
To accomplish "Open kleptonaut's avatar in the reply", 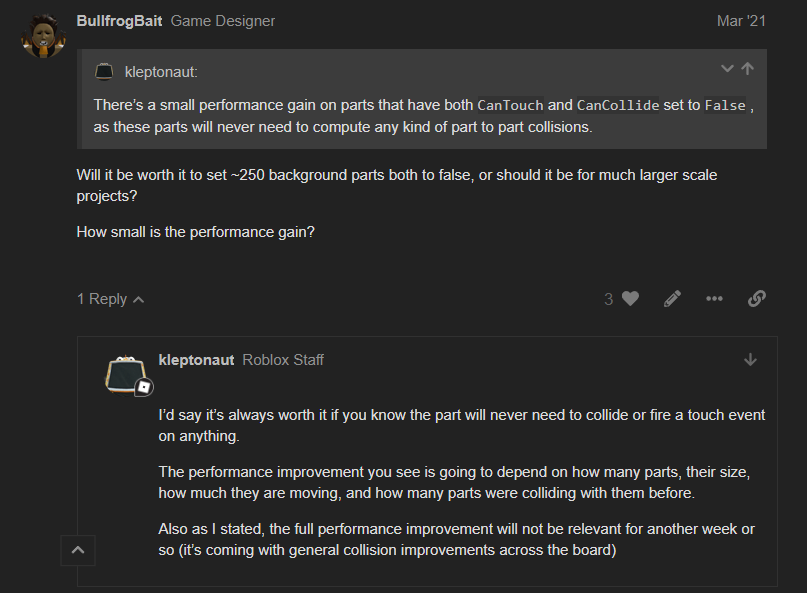I will pyautogui.click(x=127, y=376).
